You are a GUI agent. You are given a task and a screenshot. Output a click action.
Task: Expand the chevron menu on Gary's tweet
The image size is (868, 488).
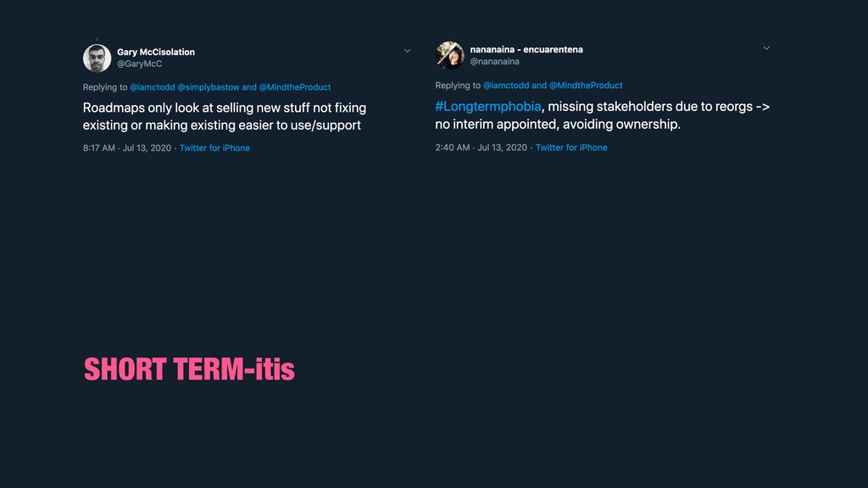pyautogui.click(x=408, y=51)
